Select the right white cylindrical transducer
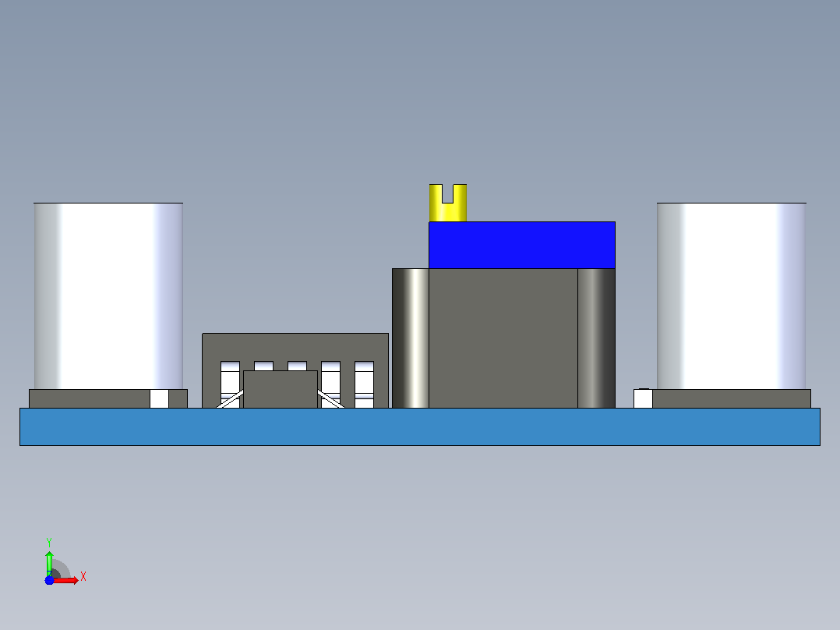 point(731,296)
